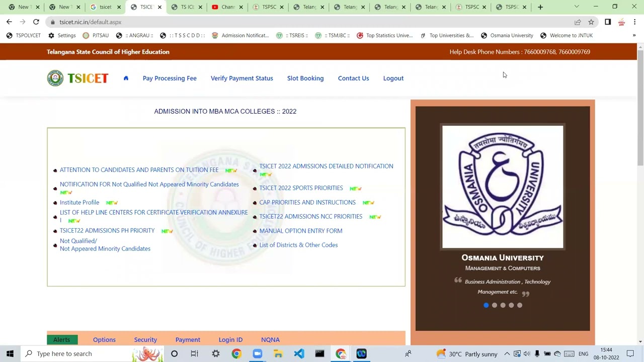Viewport: 644px width, 362px height.
Task: Open TSICET 2022 Sports Priorities link
Action: point(301,188)
